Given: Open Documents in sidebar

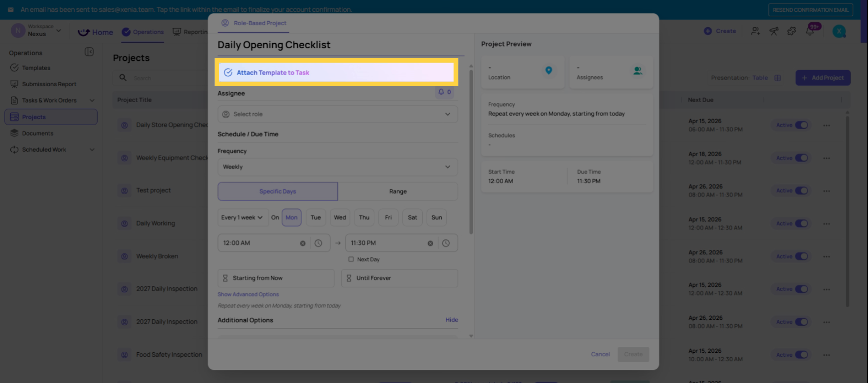Looking at the screenshot, I should click(51, 133).
